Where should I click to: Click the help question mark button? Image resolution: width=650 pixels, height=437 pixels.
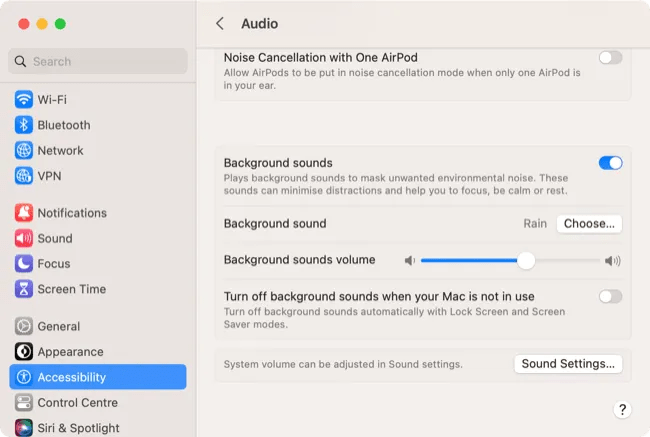pyautogui.click(x=622, y=410)
